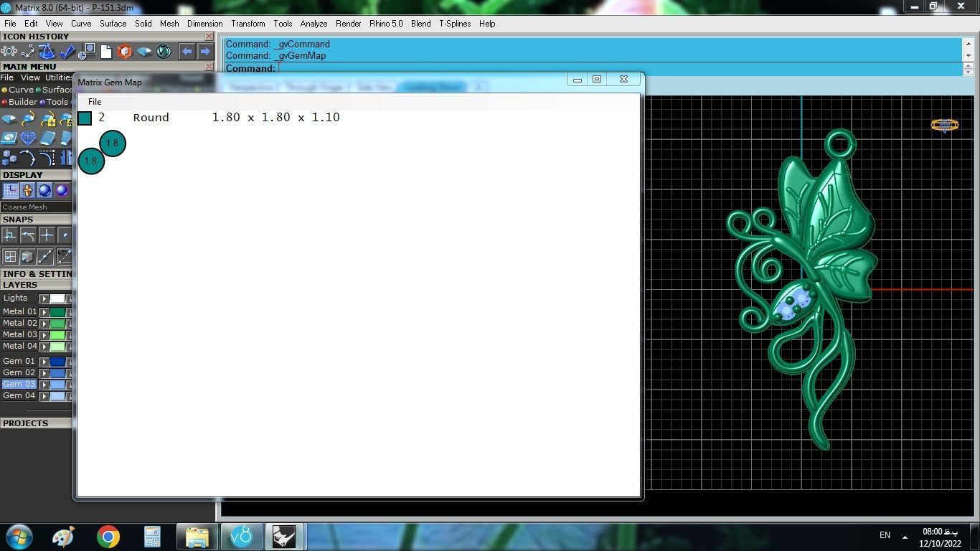The width and height of the screenshot is (980, 551).
Task: Click the two-point scale icon in Icon History
Action: pos(28,51)
